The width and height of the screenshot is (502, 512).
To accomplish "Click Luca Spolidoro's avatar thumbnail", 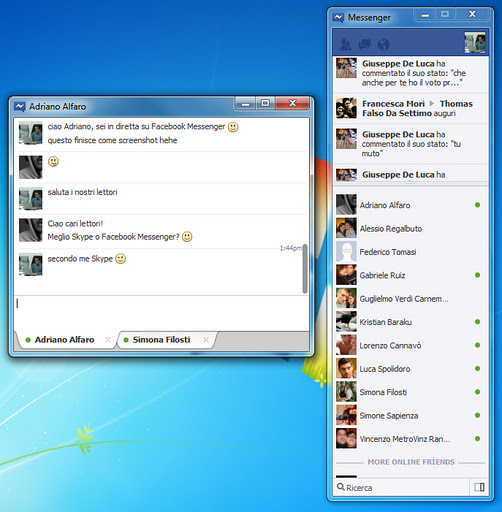I will click(x=346, y=368).
